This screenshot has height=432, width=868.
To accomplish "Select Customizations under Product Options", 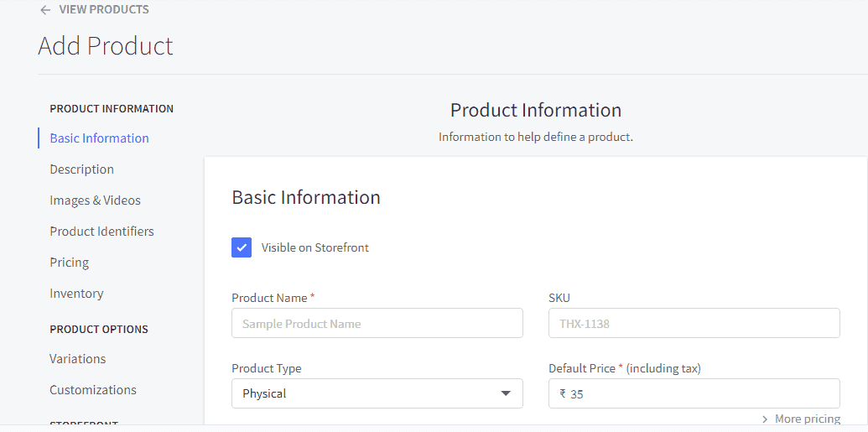I will tap(92, 390).
